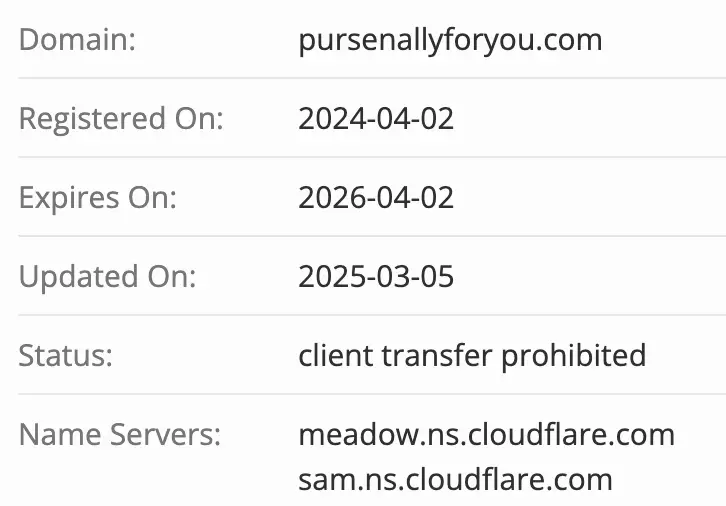Click the expiry date 2026-04-02

(x=376, y=197)
